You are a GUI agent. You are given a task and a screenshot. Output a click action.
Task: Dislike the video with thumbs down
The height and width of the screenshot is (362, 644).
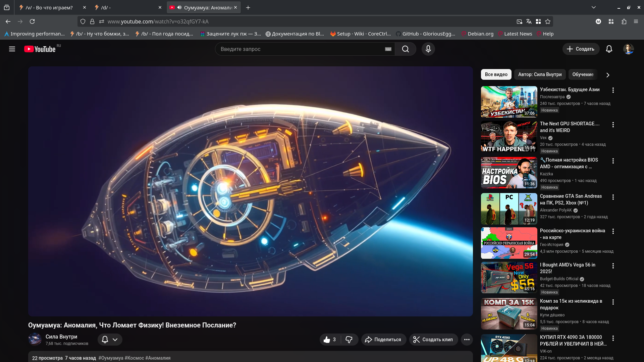[349, 340]
